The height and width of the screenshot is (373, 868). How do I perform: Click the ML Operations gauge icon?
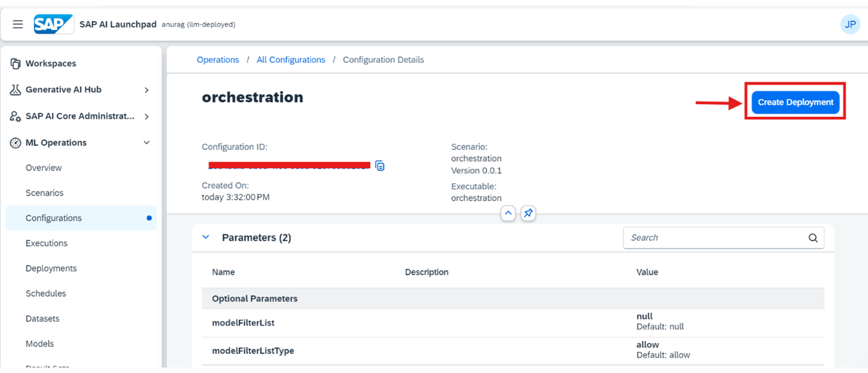[x=16, y=143]
